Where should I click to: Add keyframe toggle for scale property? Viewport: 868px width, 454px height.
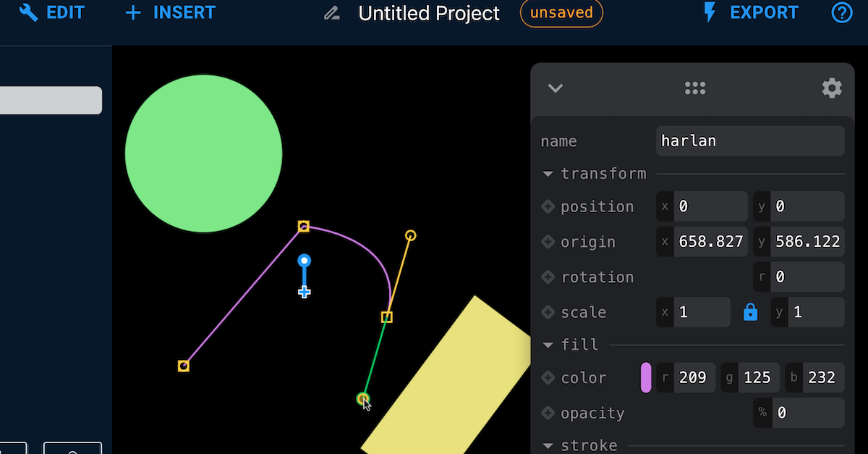[x=548, y=312]
